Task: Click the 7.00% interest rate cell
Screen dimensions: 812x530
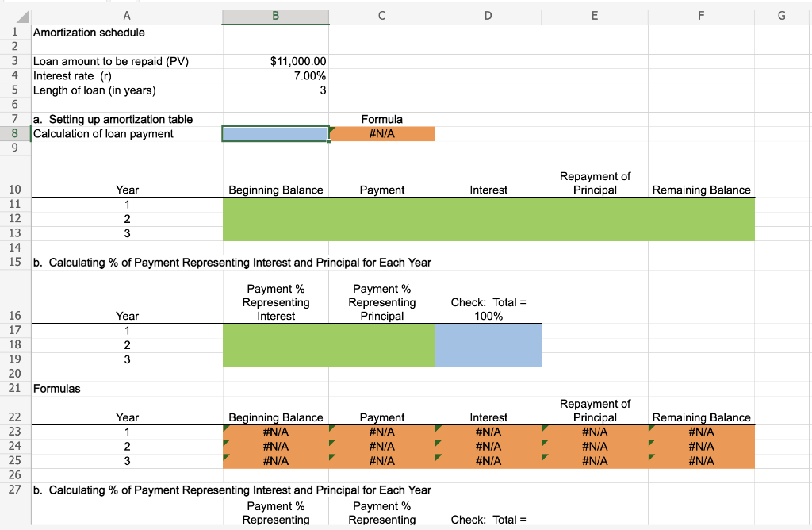Action: [x=275, y=75]
